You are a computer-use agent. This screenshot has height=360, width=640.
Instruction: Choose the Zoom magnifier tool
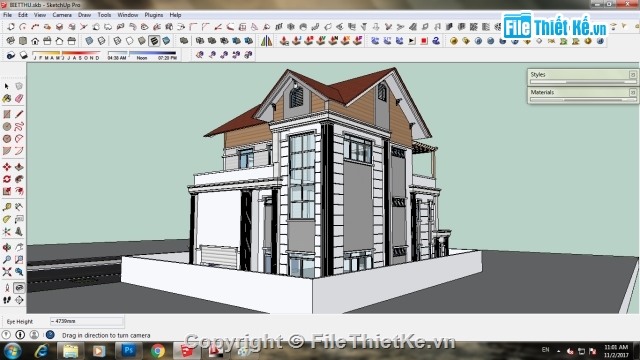[x=7, y=260]
